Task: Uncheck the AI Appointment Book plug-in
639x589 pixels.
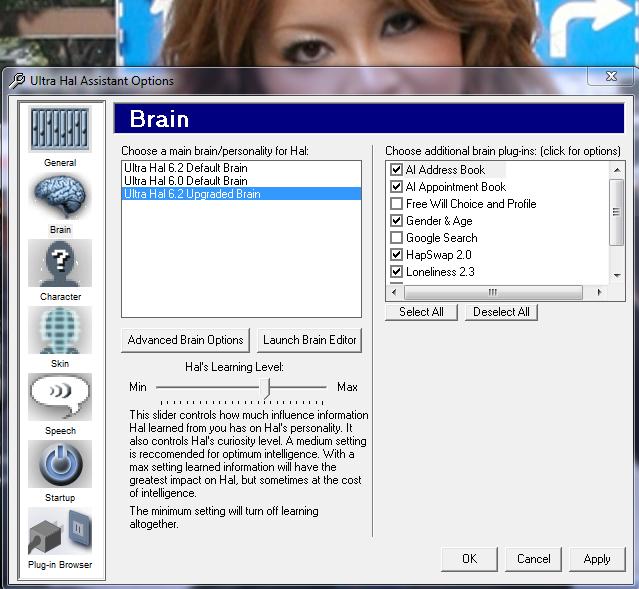Action: tap(396, 186)
